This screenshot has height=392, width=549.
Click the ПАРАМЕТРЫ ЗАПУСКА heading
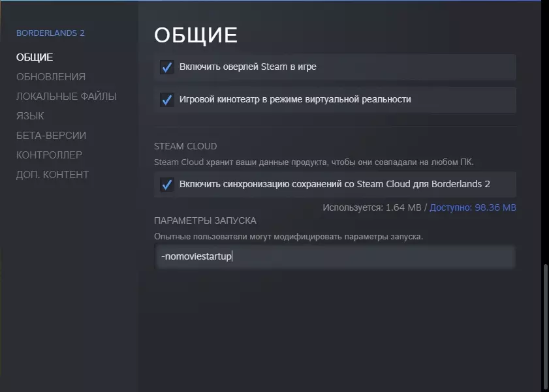click(x=205, y=220)
